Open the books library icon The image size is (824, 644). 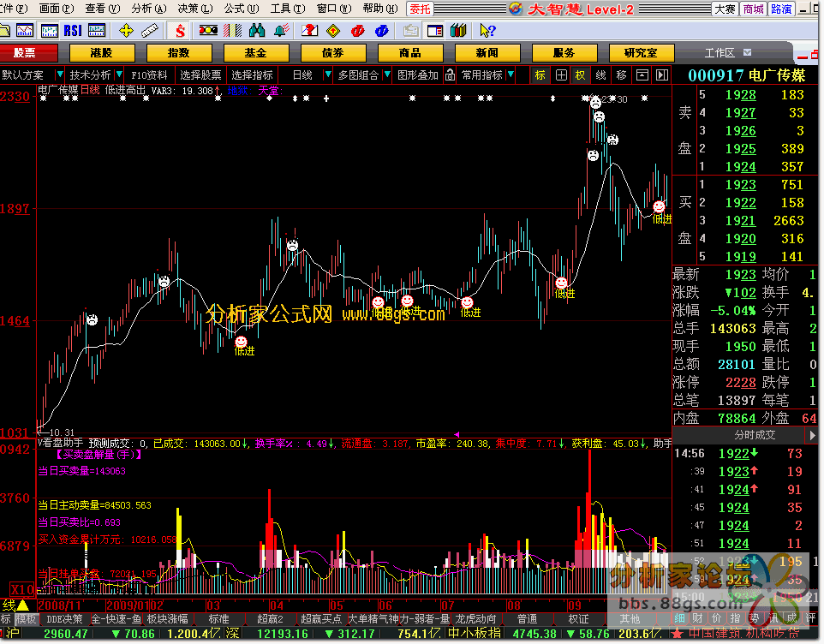458,31
